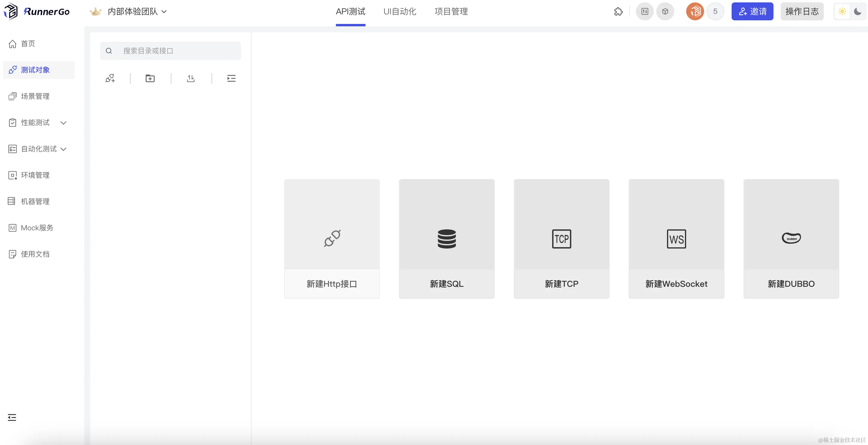Switch to light theme sun toggle

[x=842, y=11]
